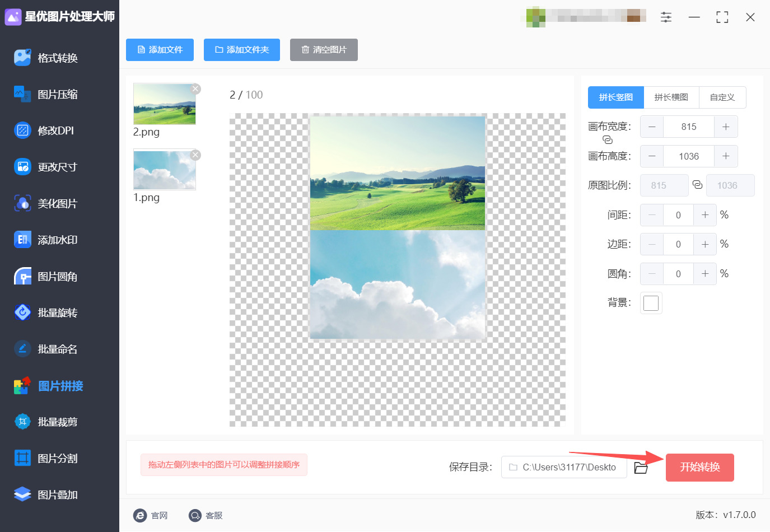Increase the 画布高度 canvas height
The height and width of the screenshot is (532, 770).
click(726, 156)
